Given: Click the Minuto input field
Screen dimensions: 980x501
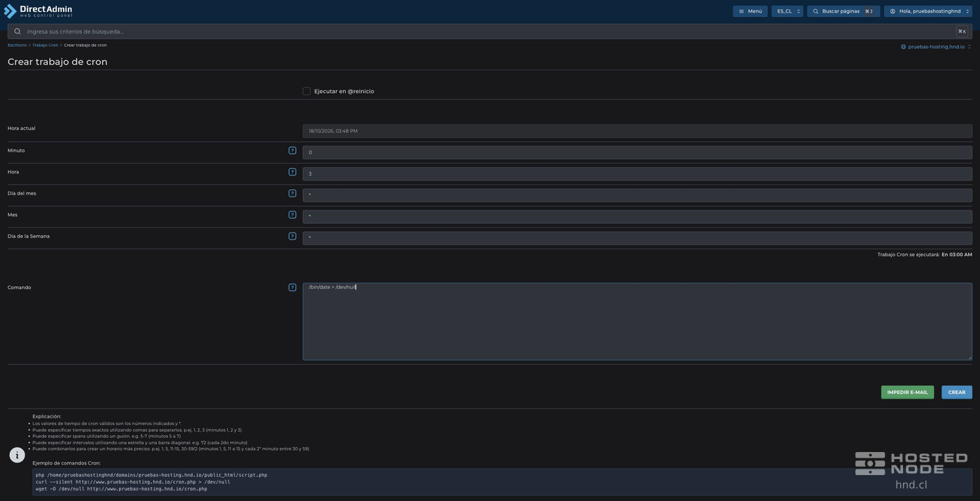Looking at the screenshot, I should click(x=637, y=153).
